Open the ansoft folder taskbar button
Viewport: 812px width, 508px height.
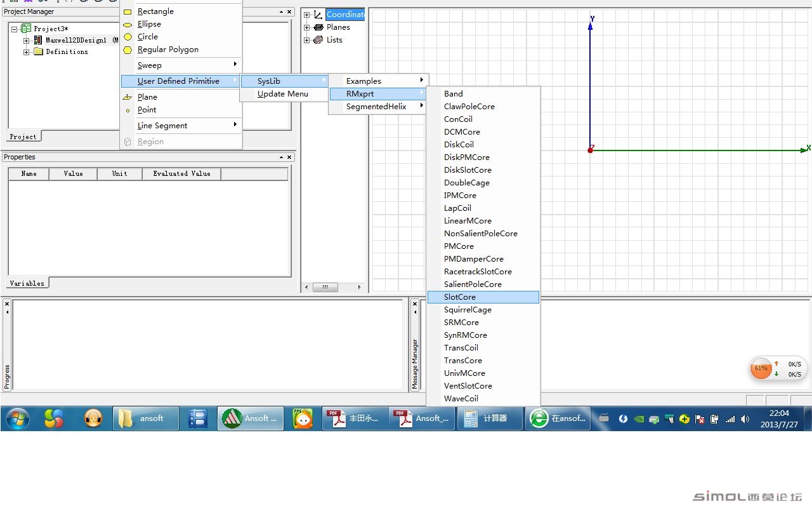point(145,418)
